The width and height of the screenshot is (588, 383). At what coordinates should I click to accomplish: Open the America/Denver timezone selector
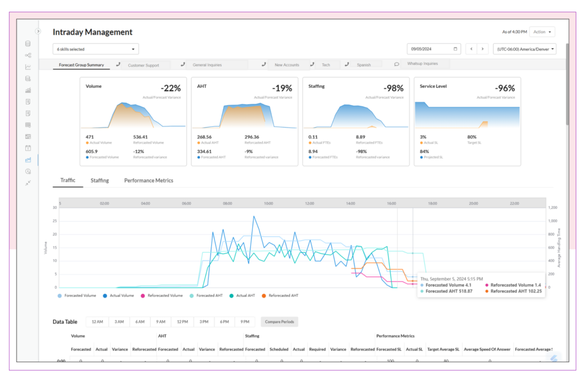524,49
